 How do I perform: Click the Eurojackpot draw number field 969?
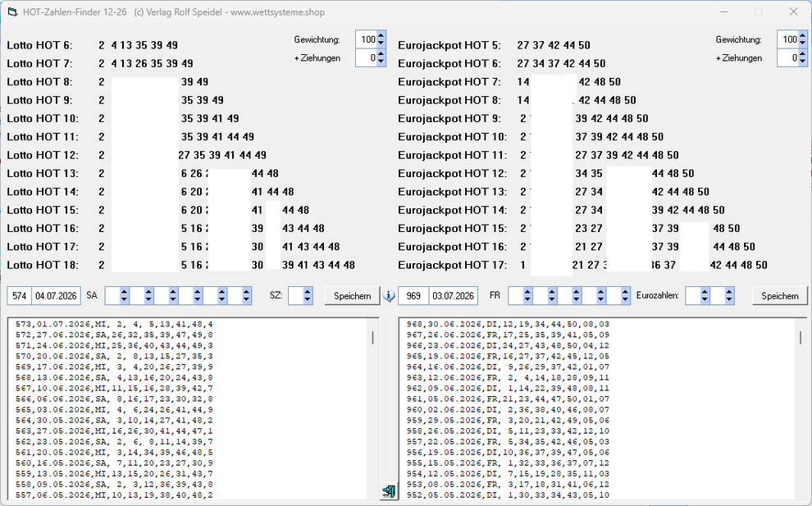point(413,296)
